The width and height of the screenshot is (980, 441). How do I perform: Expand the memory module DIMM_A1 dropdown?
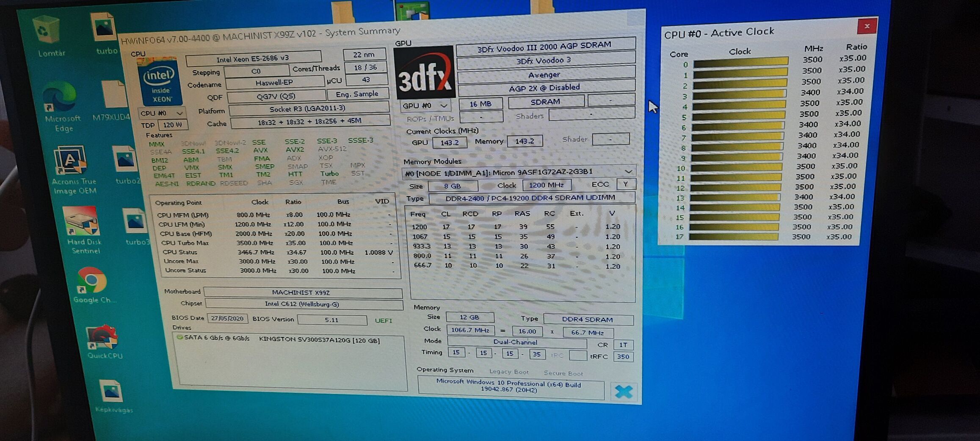519,172
